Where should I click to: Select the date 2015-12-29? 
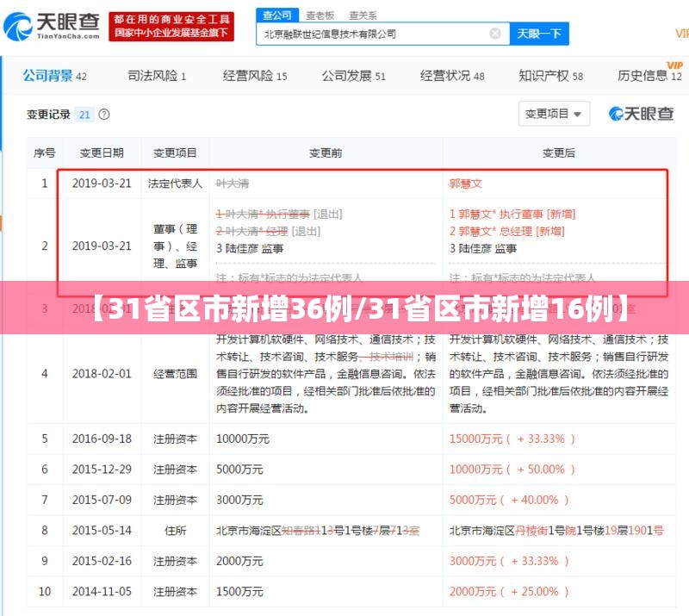(102, 470)
